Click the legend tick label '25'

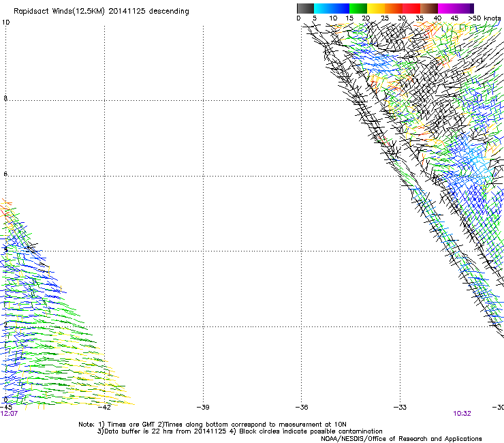click(x=384, y=18)
